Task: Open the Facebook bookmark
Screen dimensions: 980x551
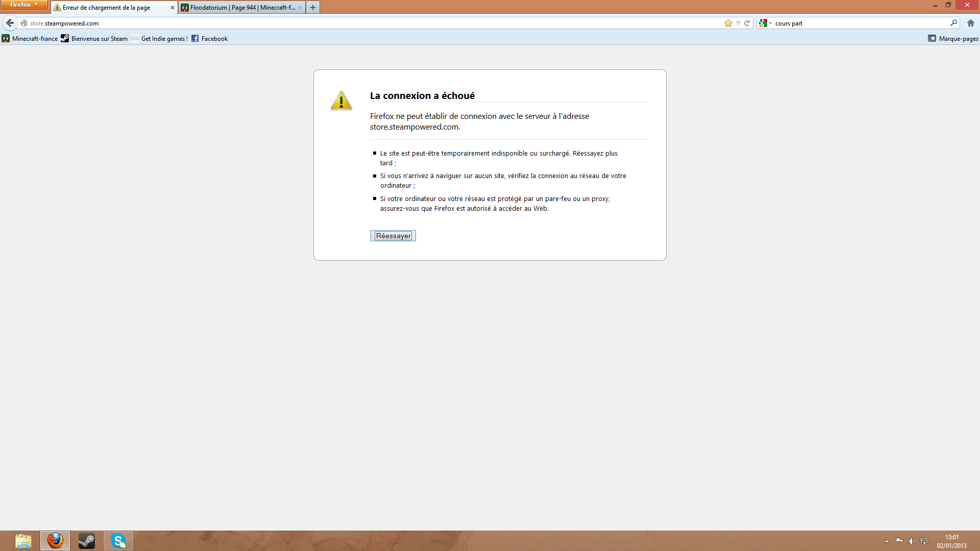Action: [x=209, y=38]
